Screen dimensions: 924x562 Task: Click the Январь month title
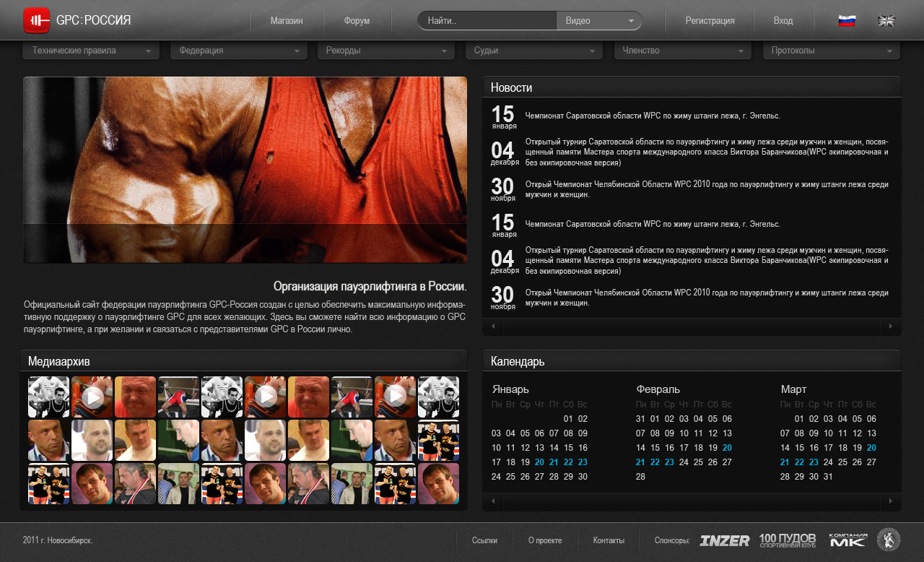pos(510,389)
